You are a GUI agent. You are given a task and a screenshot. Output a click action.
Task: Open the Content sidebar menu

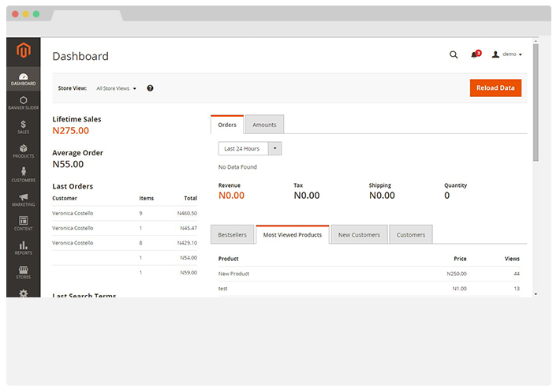[23, 224]
